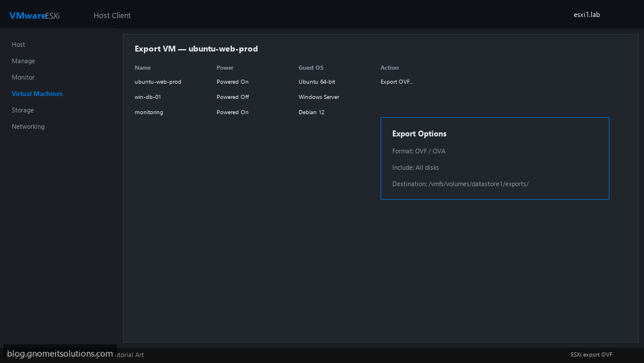Click the Include: All disks line

[x=416, y=167]
